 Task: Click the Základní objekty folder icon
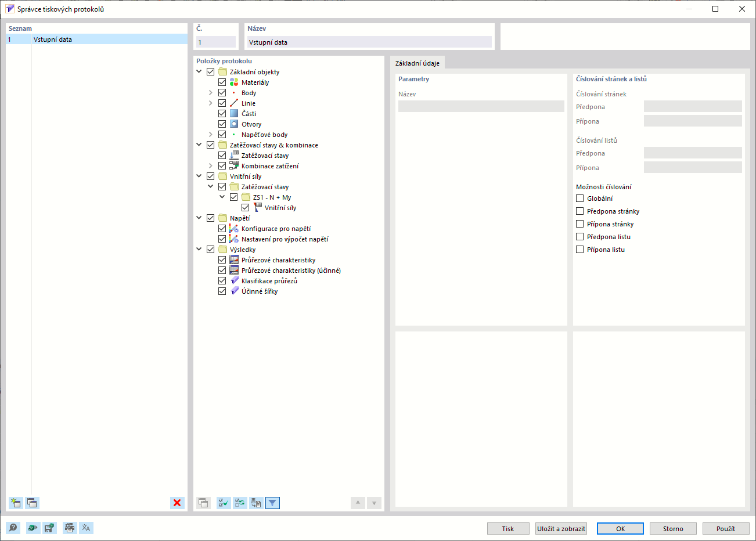(x=222, y=72)
